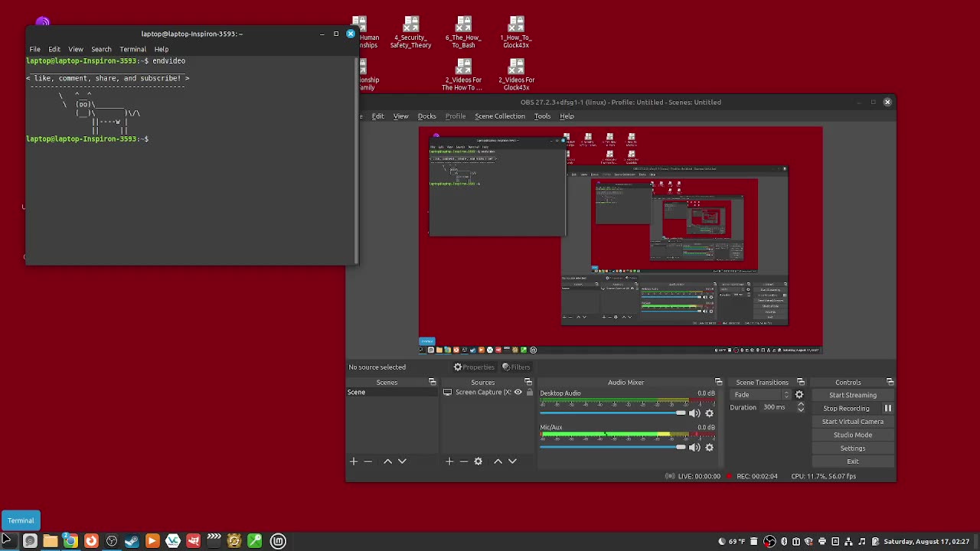Image resolution: width=980 pixels, height=551 pixels.
Task: Open the Terminal menu in terminal window
Action: click(x=132, y=49)
